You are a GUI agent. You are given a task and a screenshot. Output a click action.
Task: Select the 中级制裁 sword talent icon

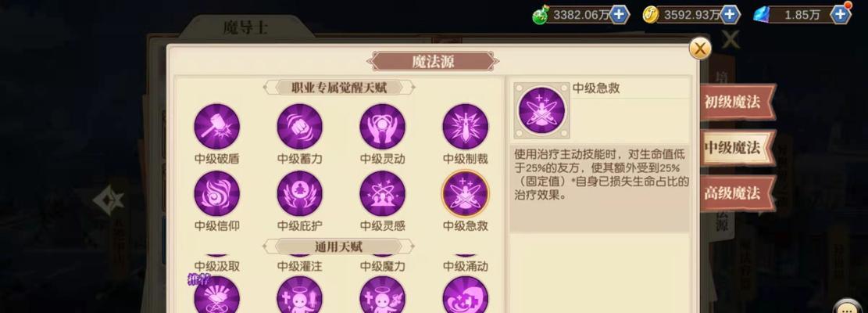pos(466,127)
